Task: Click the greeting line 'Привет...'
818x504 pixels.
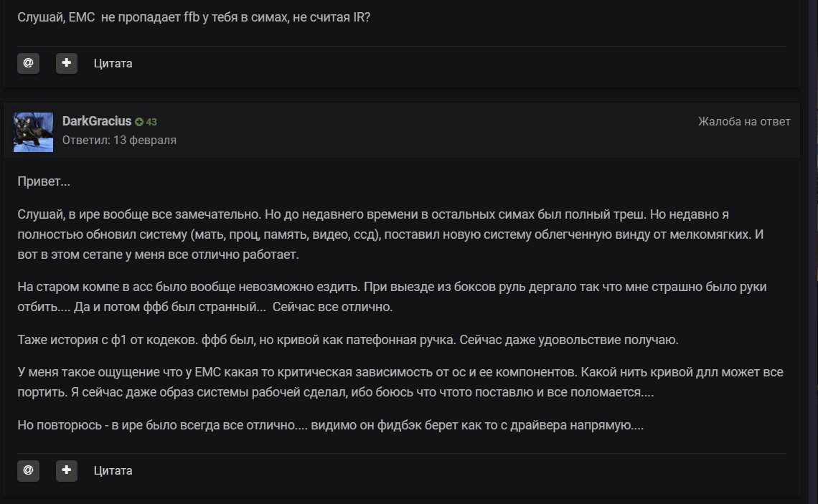Action: pos(44,181)
